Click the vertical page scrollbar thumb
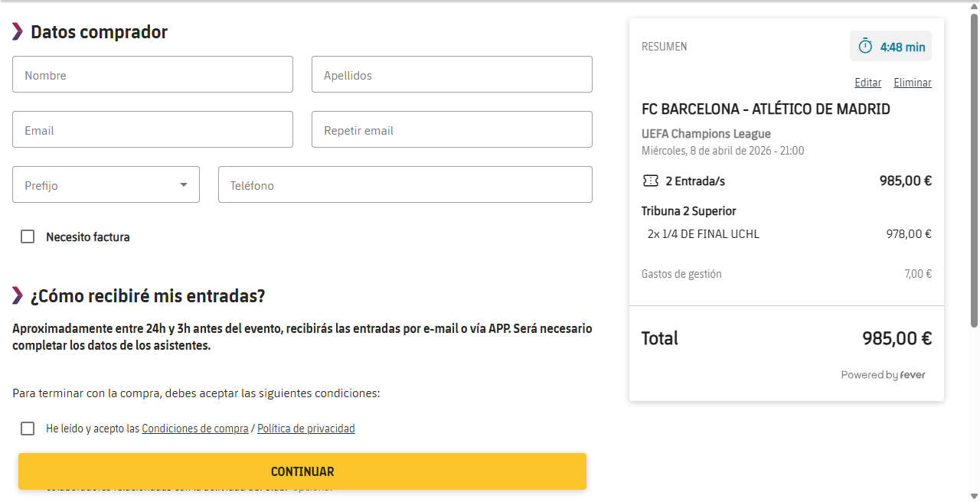980x502 pixels. pos(974,170)
